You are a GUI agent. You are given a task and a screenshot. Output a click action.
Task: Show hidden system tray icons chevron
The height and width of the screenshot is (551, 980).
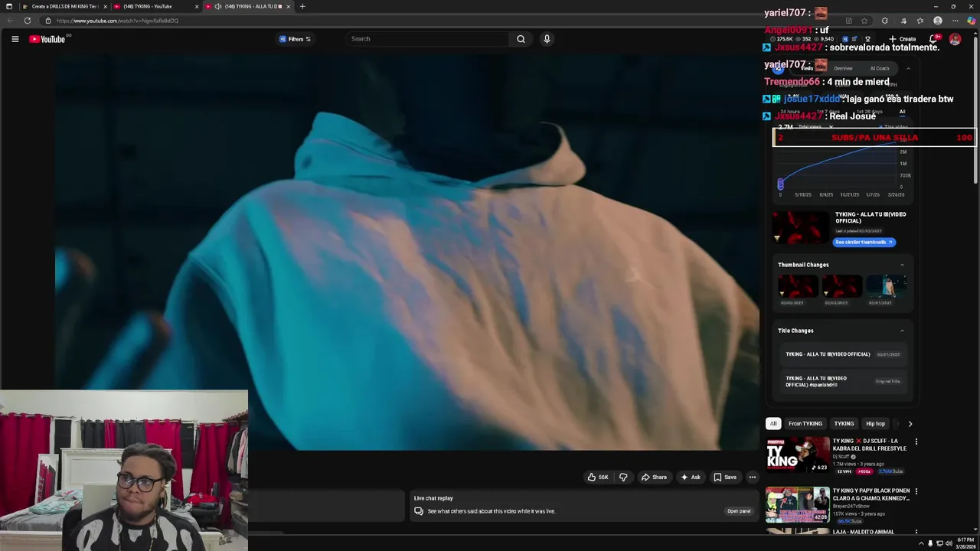921,543
